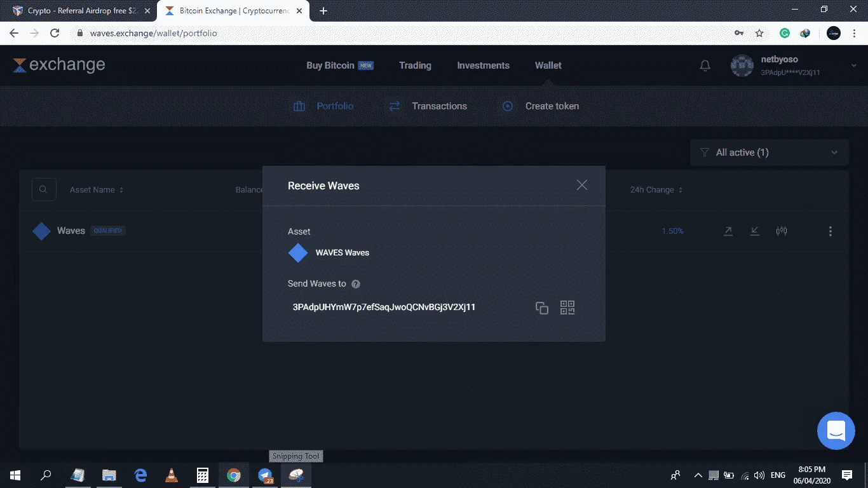The height and width of the screenshot is (488, 868).
Task: Show the QR code for the address
Action: (567, 308)
